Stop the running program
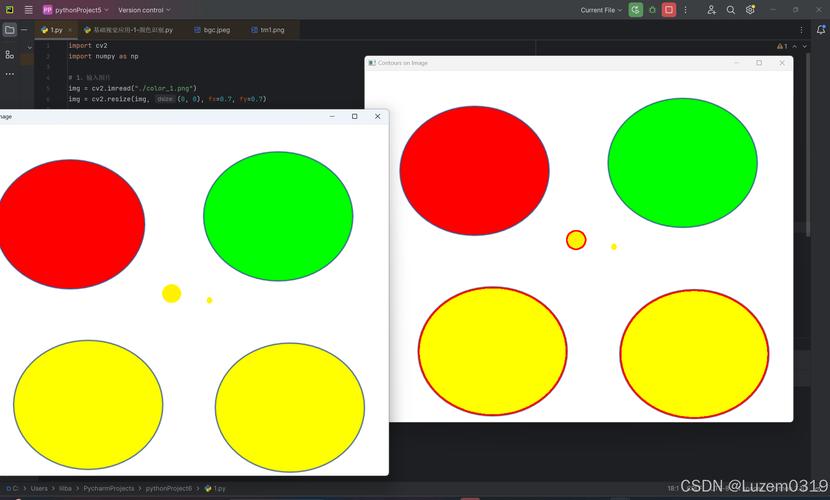The height and width of the screenshot is (500, 830). tap(669, 10)
